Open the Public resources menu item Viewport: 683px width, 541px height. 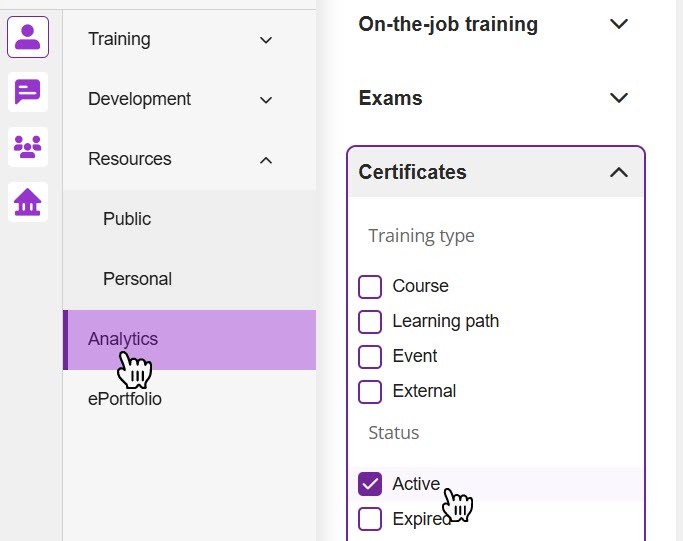coord(127,219)
